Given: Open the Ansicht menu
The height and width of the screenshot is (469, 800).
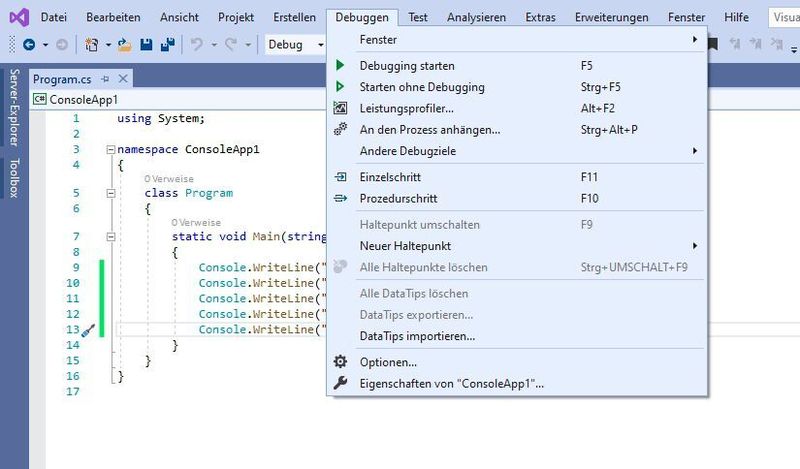Looking at the screenshot, I should (179, 17).
